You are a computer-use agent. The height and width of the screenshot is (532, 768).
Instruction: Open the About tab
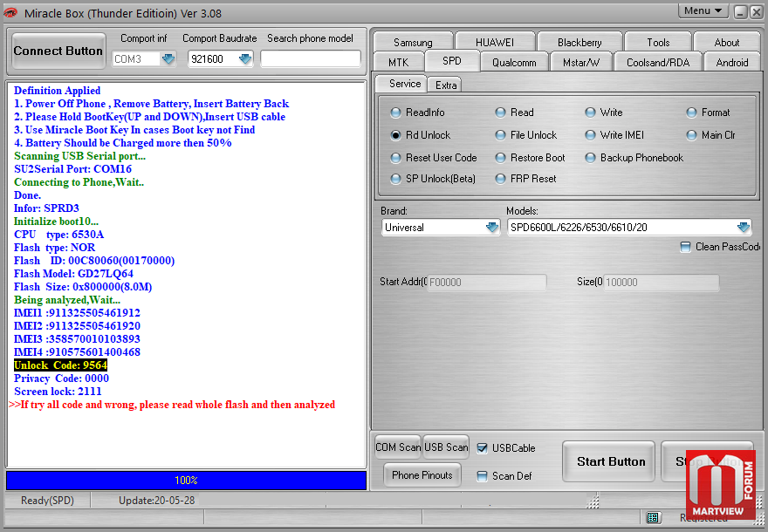point(726,43)
